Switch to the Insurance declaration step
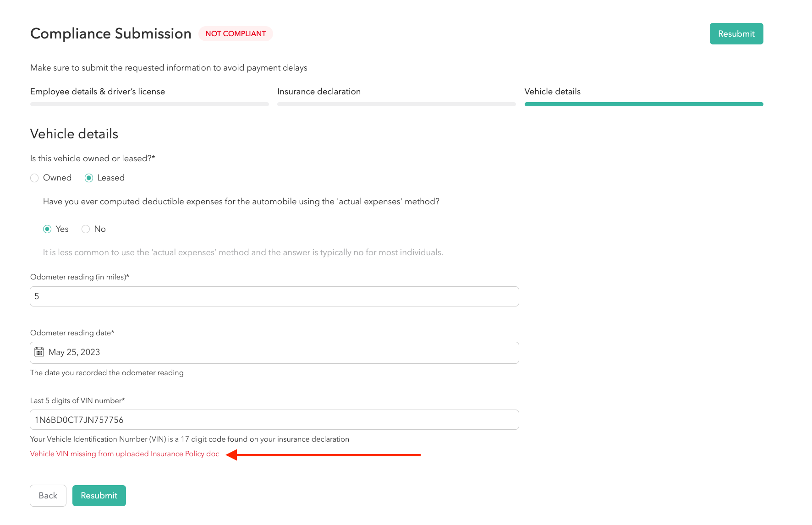The image size is (812, 525). tap(319, 91)
